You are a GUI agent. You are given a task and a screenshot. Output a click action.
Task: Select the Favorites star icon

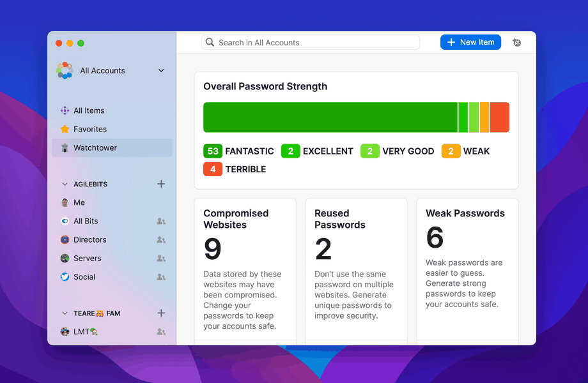pyautogui.click(x=65, y=129)
